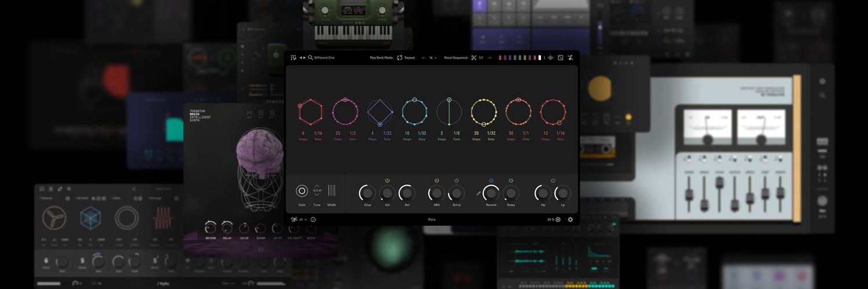Screen dimensions: 868x289
Task: Toggle the Delay power button
Action: pyautogui.click(x=511, y=181)
